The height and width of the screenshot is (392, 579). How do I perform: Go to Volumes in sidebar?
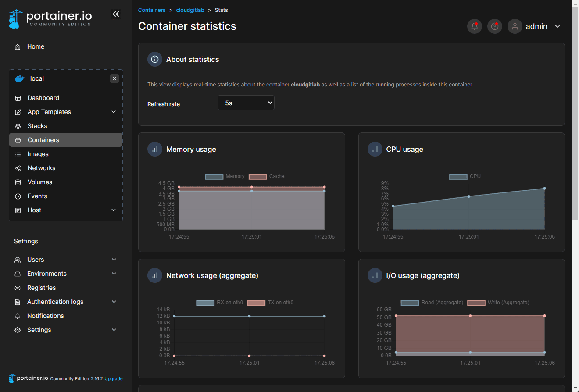tap(40, 182)
